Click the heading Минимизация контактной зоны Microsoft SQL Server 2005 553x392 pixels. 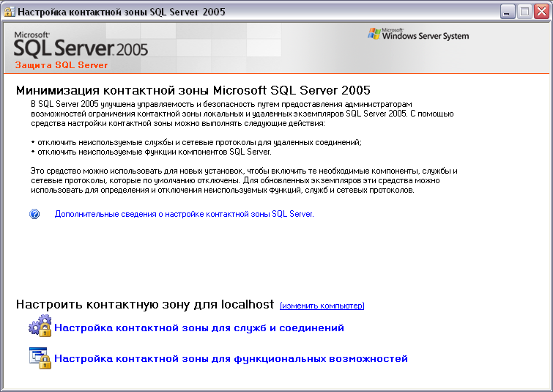pyautogui.click(x=193, y=90)
